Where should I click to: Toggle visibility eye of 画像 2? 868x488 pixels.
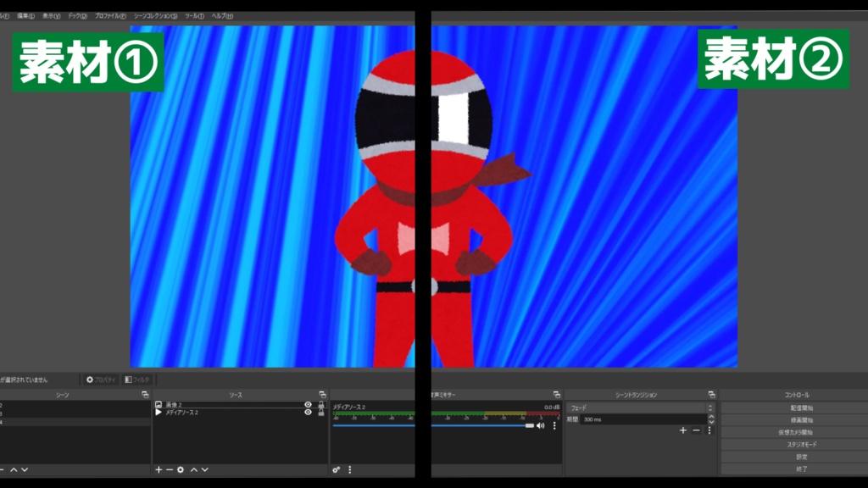click(308, 404)
